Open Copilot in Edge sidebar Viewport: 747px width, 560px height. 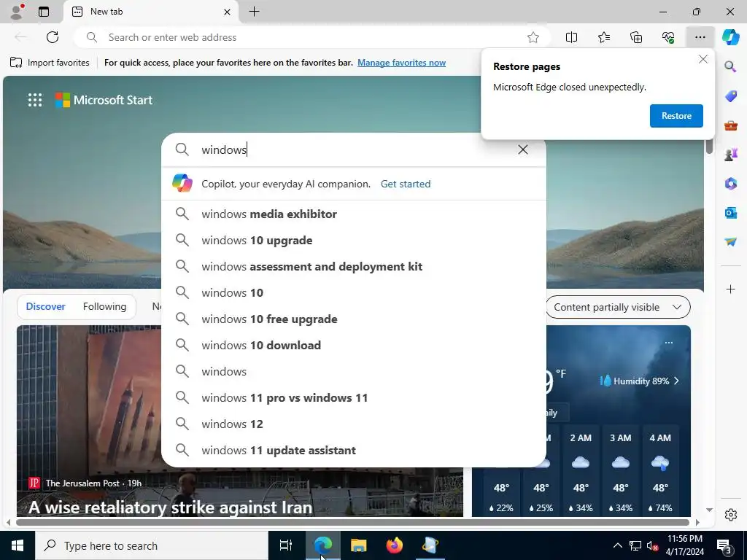pyautogui.click(x=730, y=37)
